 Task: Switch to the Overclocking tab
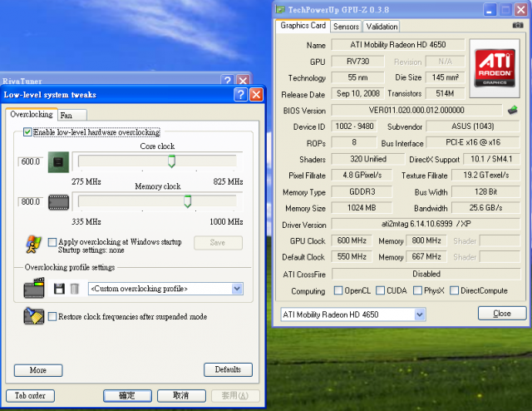(32, 114)
